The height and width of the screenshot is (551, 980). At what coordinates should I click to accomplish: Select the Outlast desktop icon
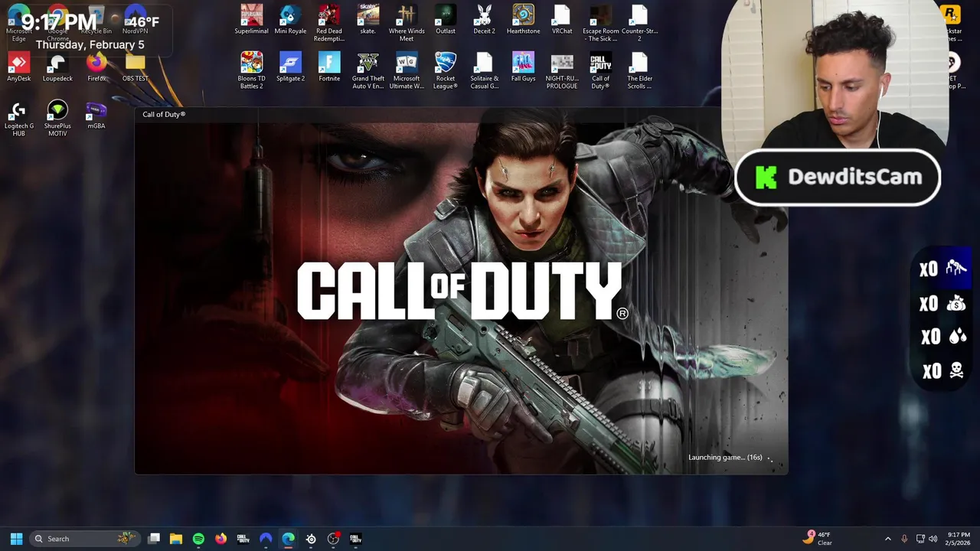446,20
